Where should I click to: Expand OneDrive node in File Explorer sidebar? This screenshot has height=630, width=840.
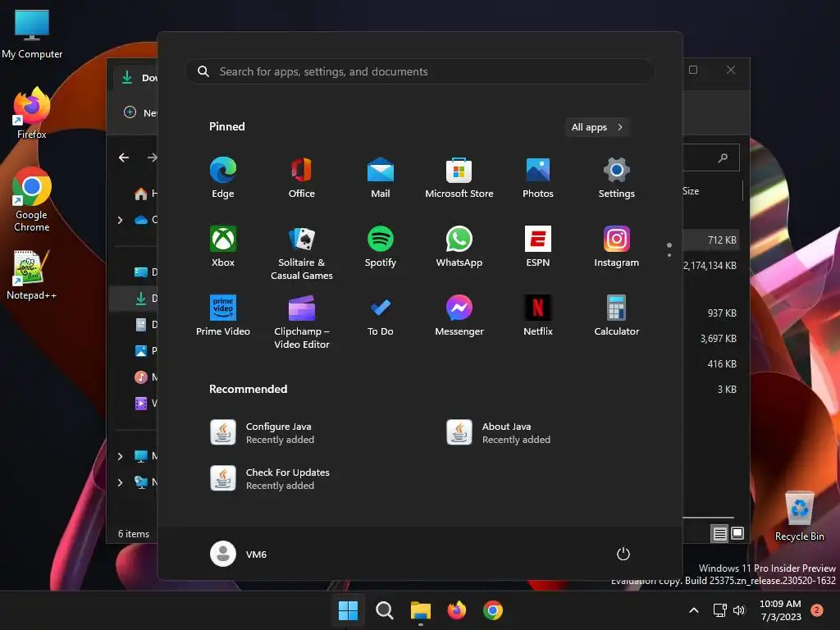120,220
